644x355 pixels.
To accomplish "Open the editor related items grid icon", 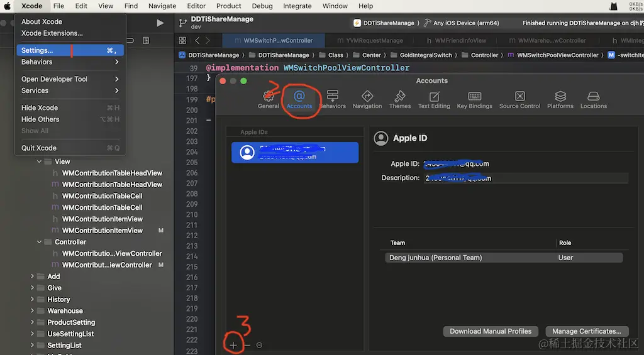I will point(182,40).
